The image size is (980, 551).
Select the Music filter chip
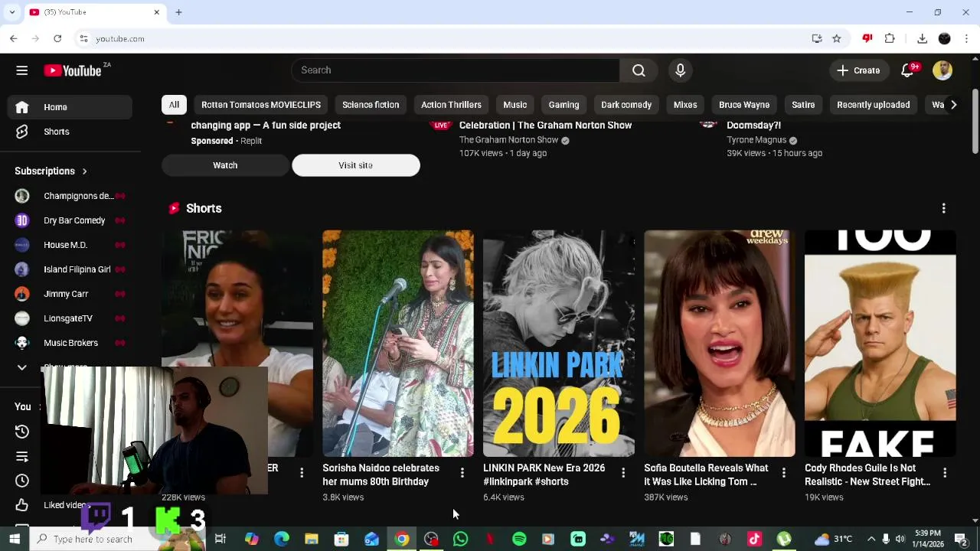click(x=514, y=105)
